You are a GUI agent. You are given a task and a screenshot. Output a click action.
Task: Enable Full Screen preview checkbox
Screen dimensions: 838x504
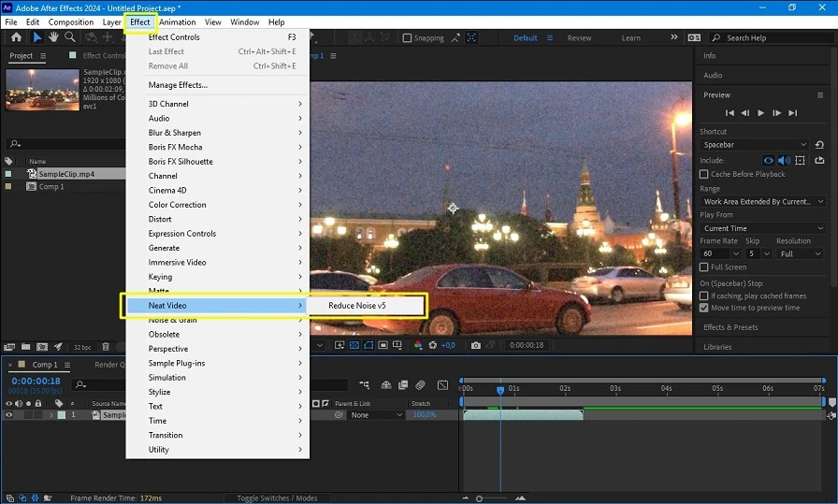tap(704, 267)
